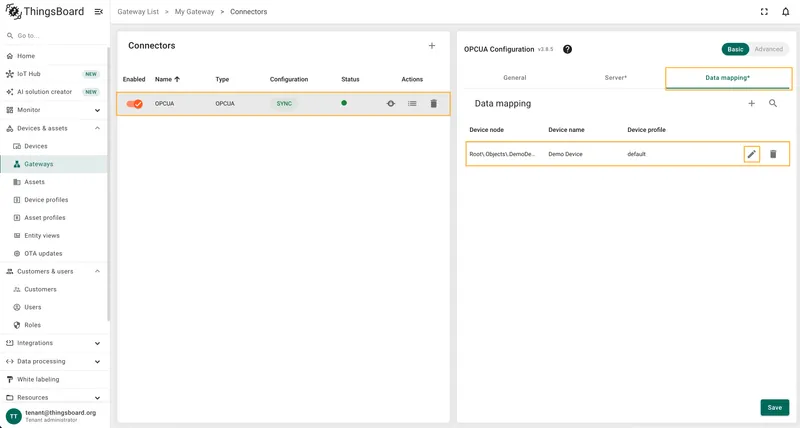Click the IoT Hub sidebar icon
800x428 pixels.
pyautogui.click(x=10, y=74)
